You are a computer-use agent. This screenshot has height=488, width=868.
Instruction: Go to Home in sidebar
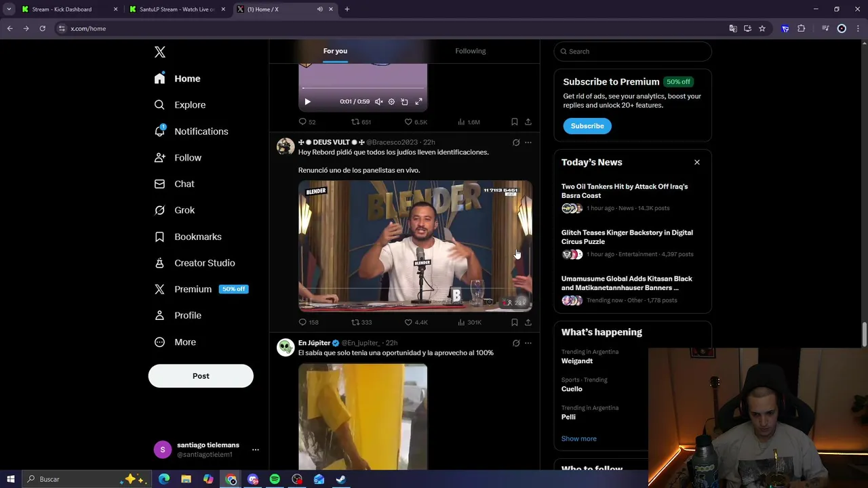coord(177,79)
